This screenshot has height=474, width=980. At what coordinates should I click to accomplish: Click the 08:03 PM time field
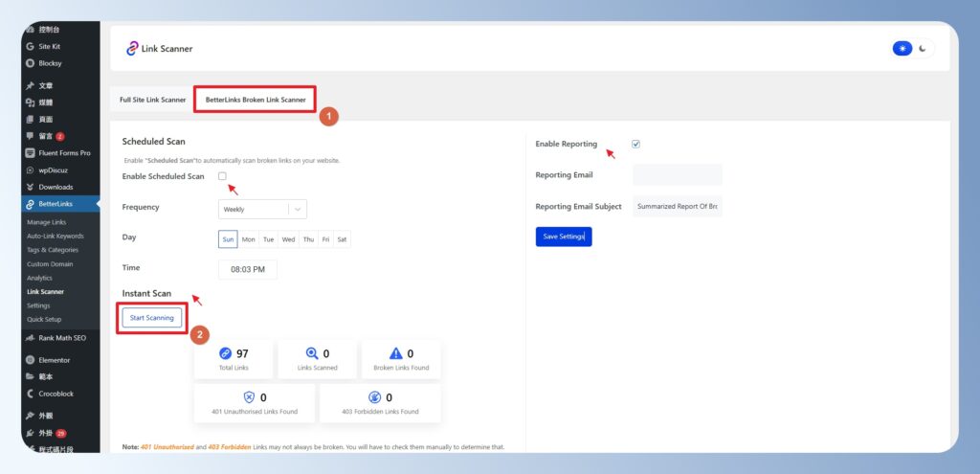[x=248, y=269]
